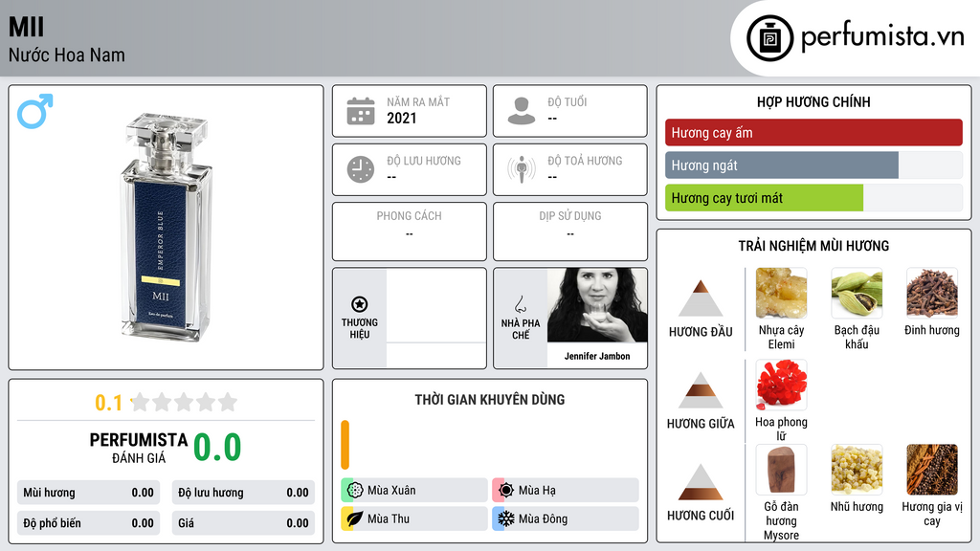Click the Gỗ đàn hương Mysore label
The width and height of the screenshot is (980, 551).
pyautogui.click(x=781, y=520)
